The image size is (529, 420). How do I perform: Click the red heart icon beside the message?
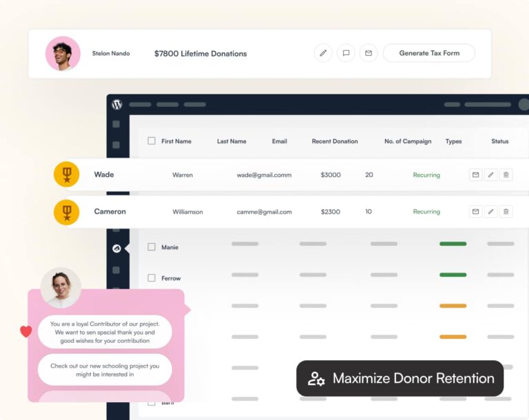click(26, 331)
